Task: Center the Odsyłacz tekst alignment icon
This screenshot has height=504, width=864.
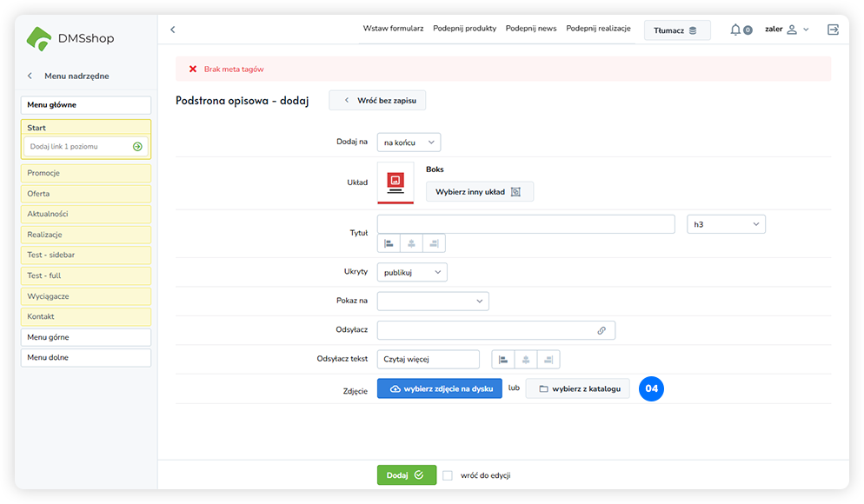Action: 526,359
